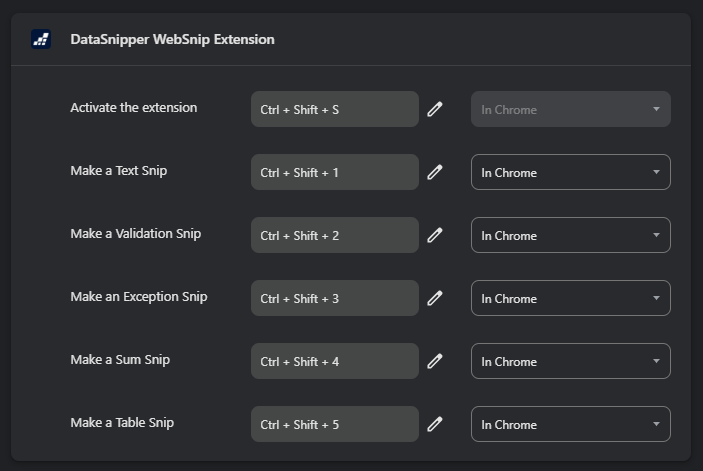Click the Ctrl + Shift + S shortcut field

point(334,110)
